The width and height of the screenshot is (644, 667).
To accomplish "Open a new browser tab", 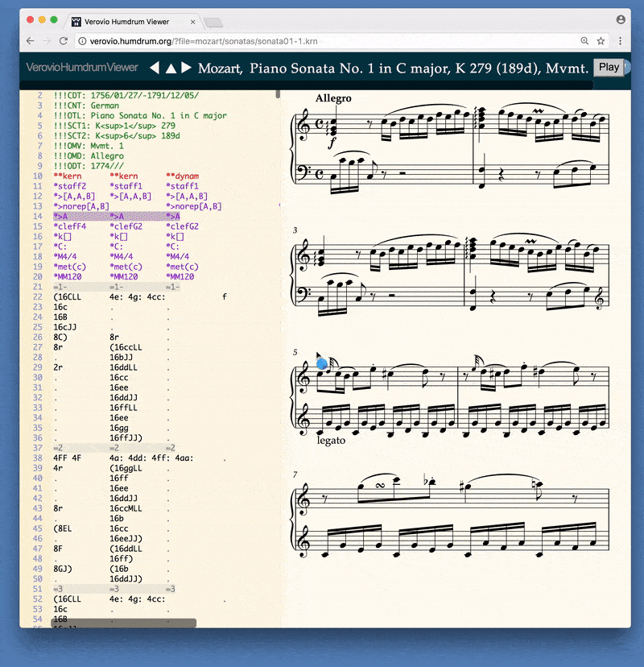I will [x=213, y=23].
